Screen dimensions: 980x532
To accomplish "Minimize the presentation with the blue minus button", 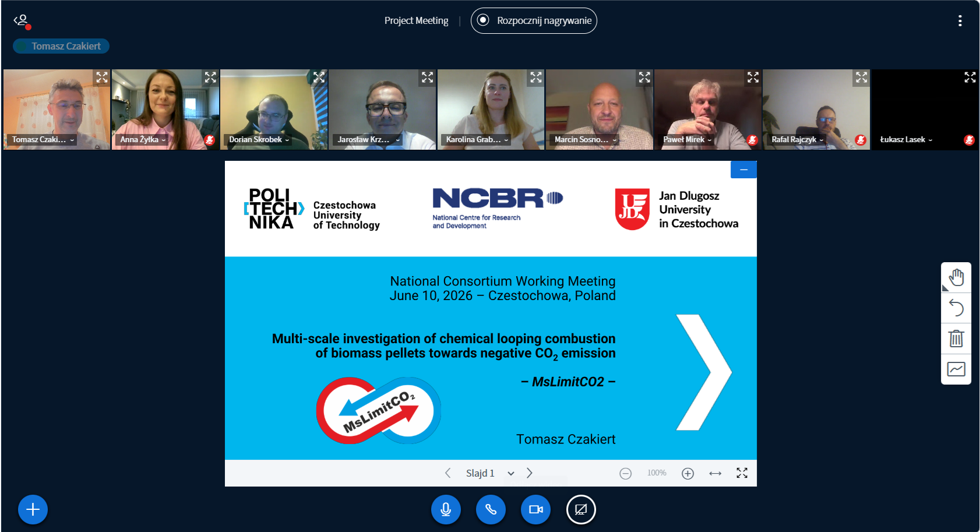I will (x=743, y=170).
